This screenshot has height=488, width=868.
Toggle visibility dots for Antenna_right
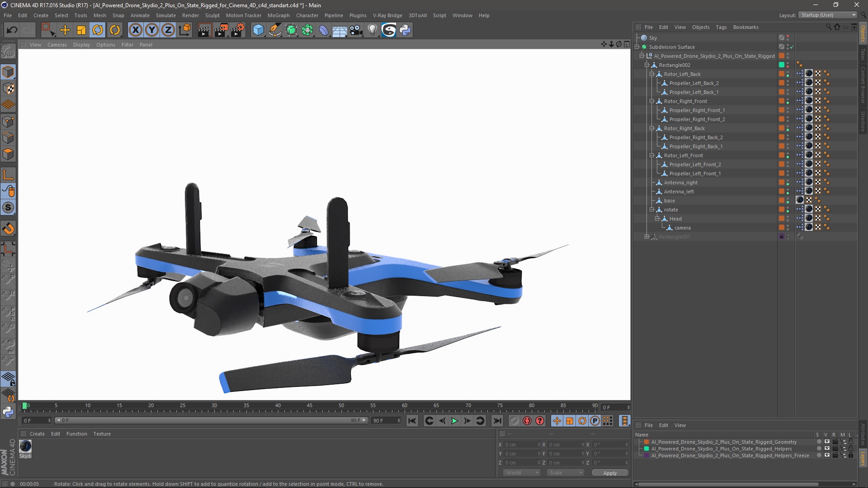pyautogui.click(x=788, y=183)
